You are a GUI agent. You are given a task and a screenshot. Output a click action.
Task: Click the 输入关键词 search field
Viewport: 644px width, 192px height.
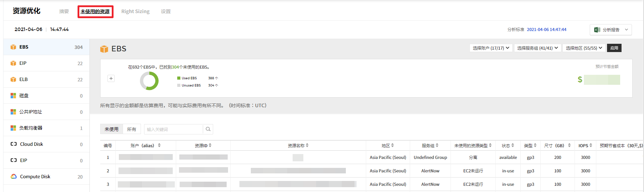pos(173,129)
